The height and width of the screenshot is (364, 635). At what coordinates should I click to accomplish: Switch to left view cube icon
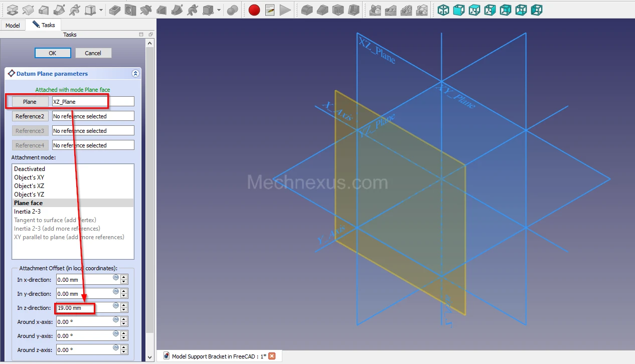click(x=537, y=10)
